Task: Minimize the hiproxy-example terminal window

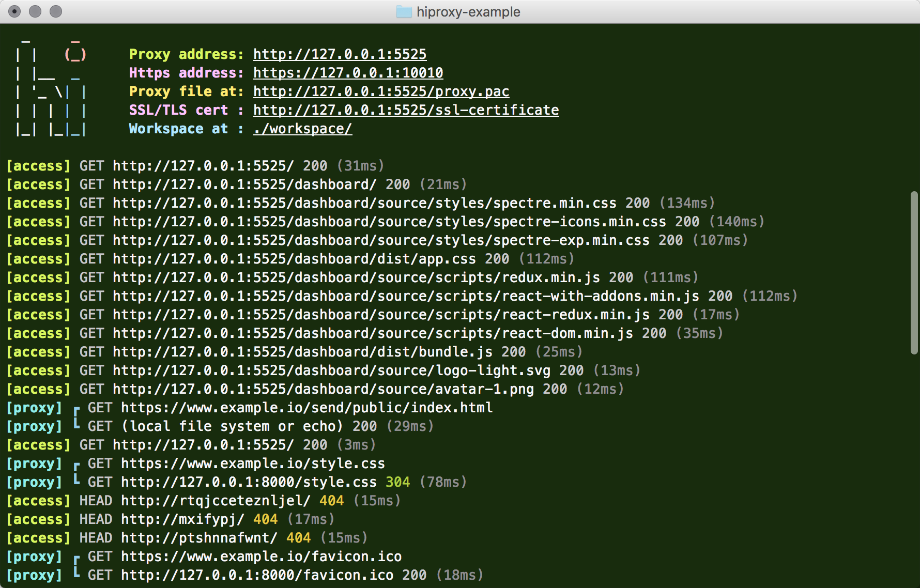Action: click(x=35, y=11)
